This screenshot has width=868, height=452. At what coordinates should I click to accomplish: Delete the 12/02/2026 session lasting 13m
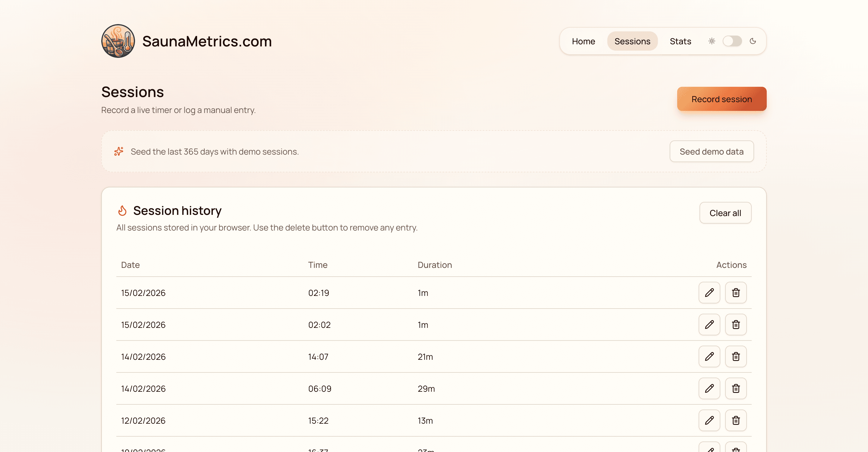pyautogui.click(x=736, y=420)
